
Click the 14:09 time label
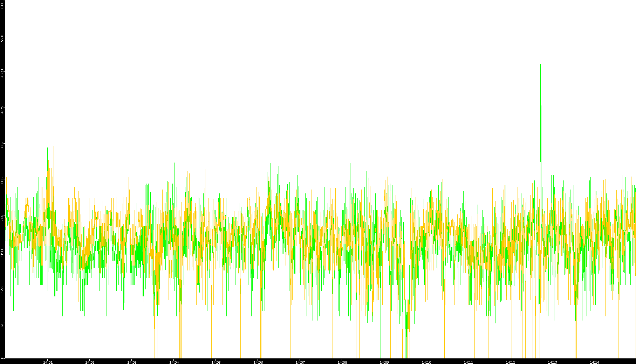384,362
